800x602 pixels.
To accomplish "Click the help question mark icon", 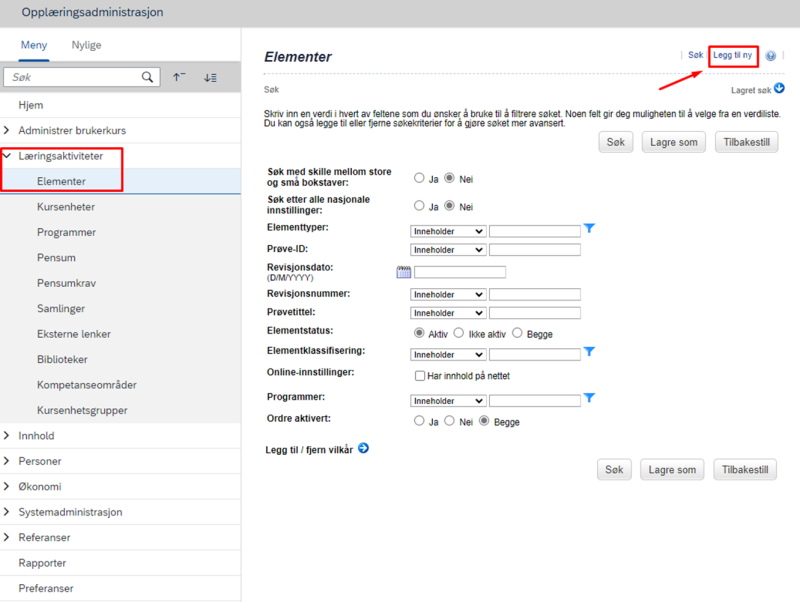I will [x=770, y=56].
